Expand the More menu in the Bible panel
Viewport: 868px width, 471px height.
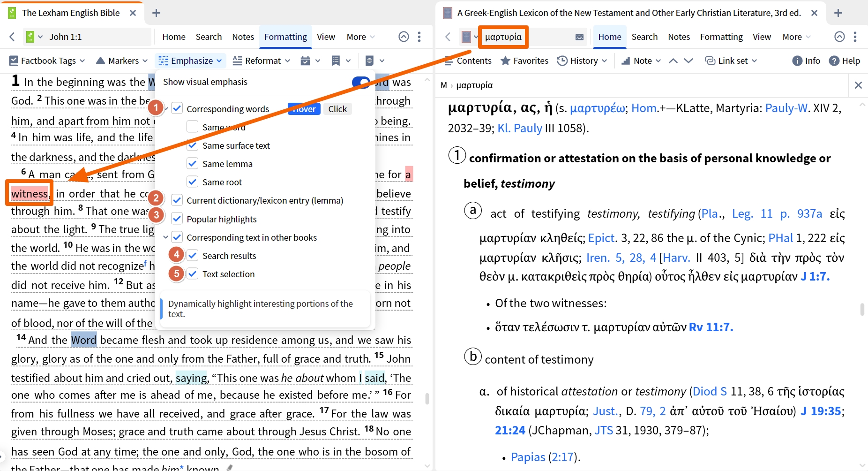pos(360,37)
